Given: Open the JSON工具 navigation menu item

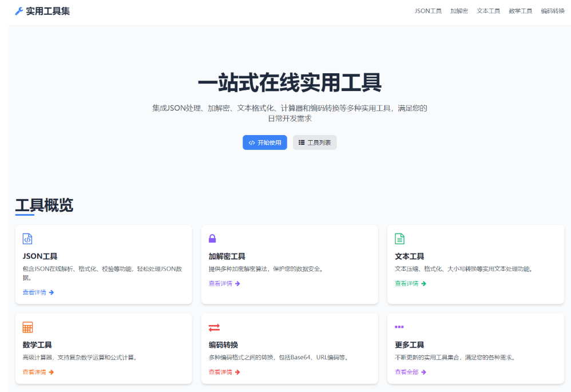Looking at the screenshot, I should 428,10.
